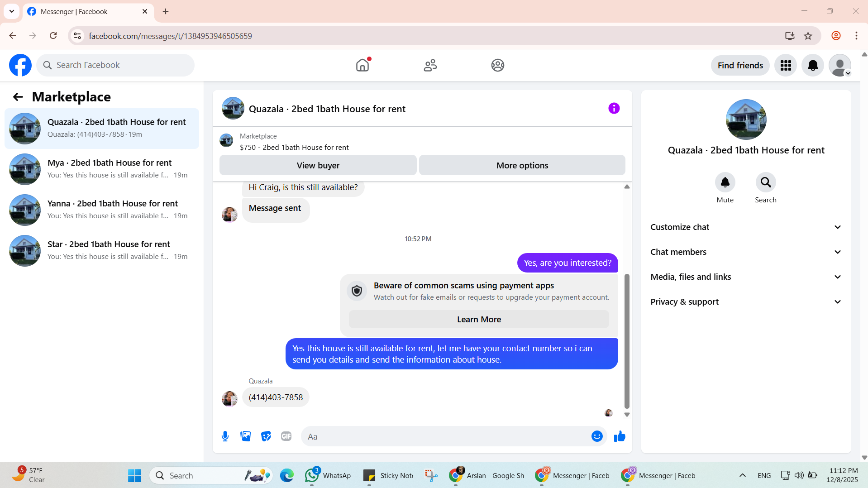Expand Media, files and links section
Image resolution: width=868 pixels, height=488 pixels.
click(746, 277)
